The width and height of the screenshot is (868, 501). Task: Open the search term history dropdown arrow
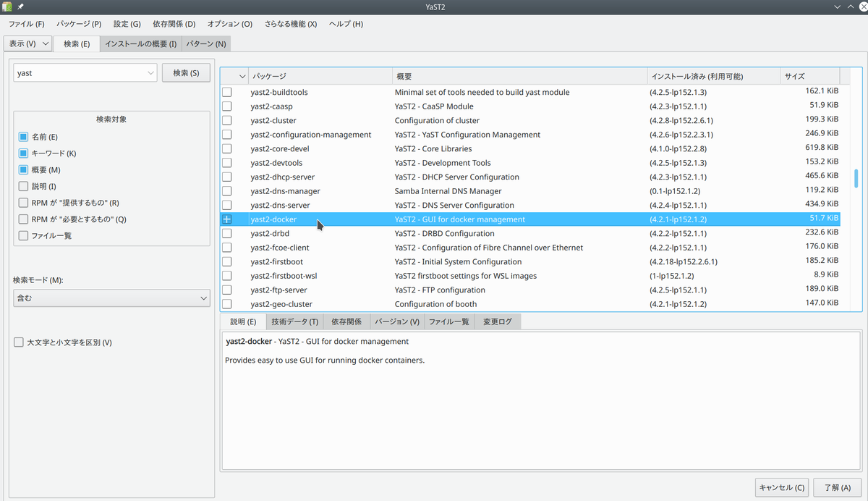coord(150,73)
